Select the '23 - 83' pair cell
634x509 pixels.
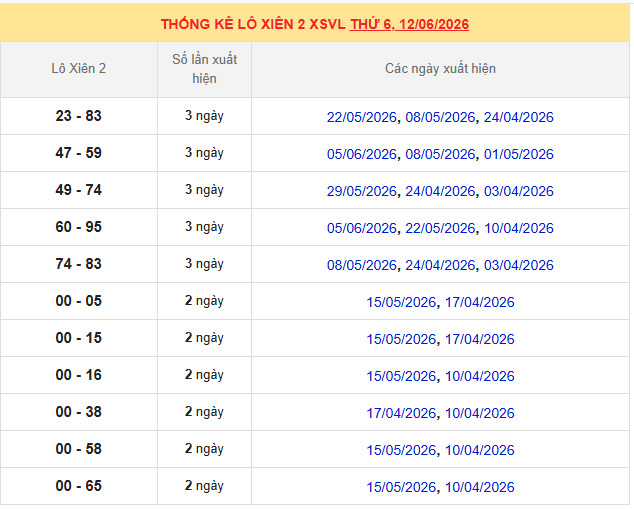(x=78, y=116)
